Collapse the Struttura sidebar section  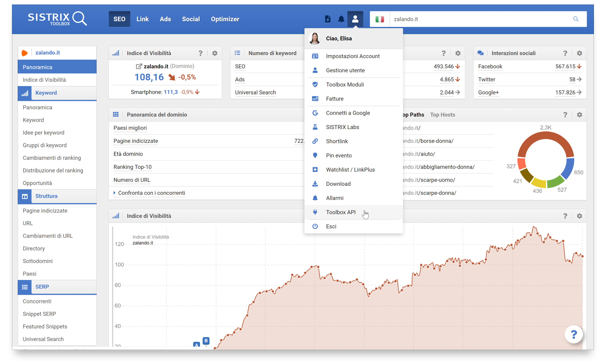click(x=46, y=196)
